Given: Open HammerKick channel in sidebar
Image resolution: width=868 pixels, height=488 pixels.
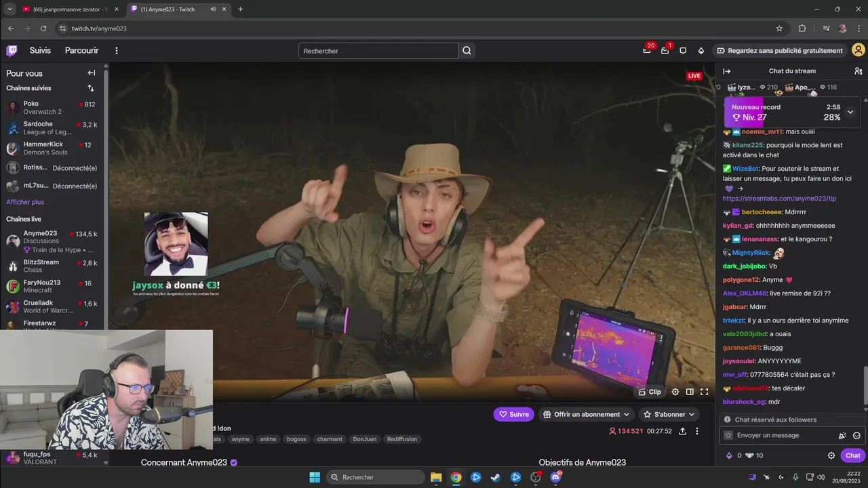Looking at the screenshot, I should click(x=53, y=148).
